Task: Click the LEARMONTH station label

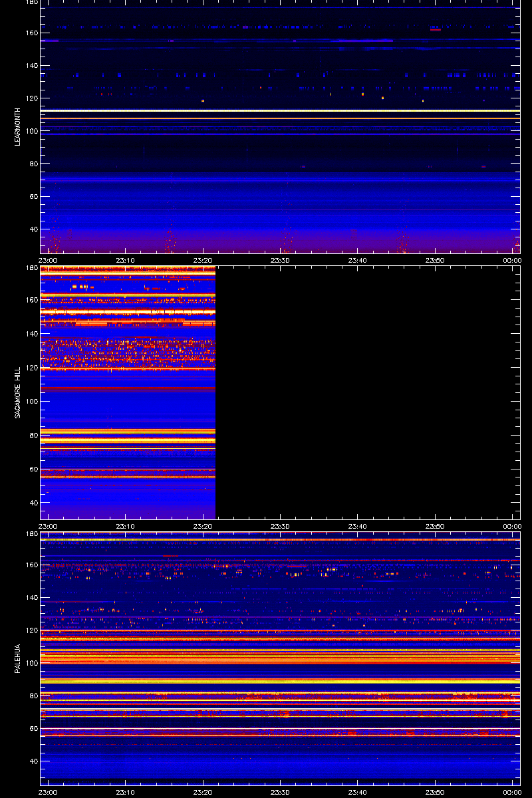Action: coord(17,127)
